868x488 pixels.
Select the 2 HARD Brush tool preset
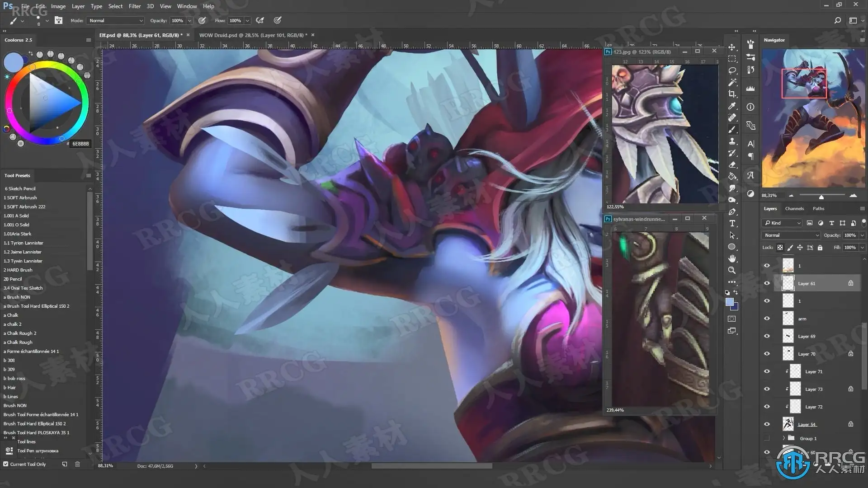pyautogui.click(x=18, y=270)
